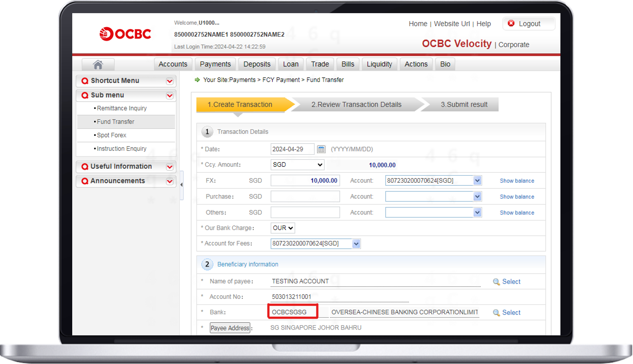Image resolution: width=633 pixels, height=364 pixels.
Task: Click the FX amount field showing 10,000.00
Action: tap(305, 180)
